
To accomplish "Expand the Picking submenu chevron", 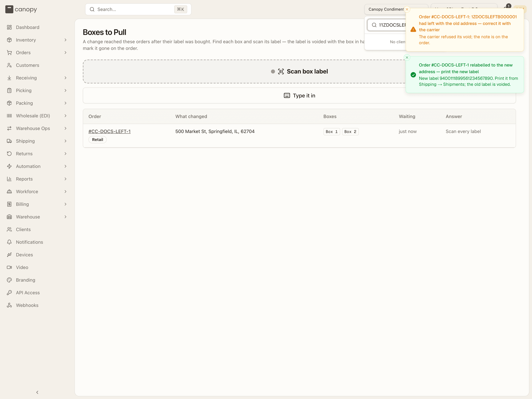I will pyautogui.click(x=65, y=90).
